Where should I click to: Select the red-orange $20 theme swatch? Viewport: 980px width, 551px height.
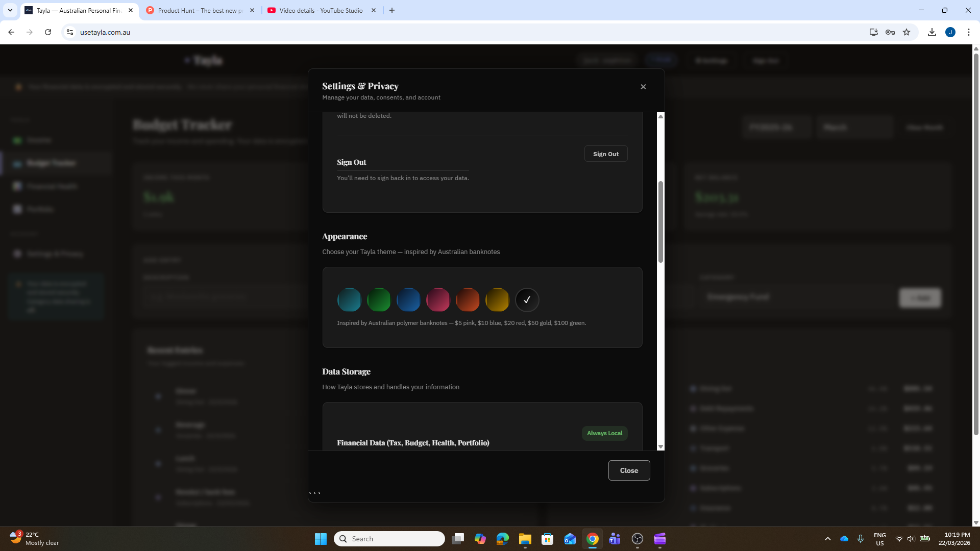[x=468, y=299]
